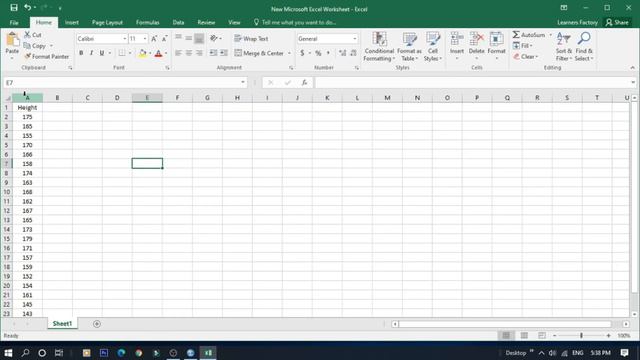This screenshot has width=640, height=360.
Task: Open the Fill Color yellow swatch
Action: pos(142,53)
